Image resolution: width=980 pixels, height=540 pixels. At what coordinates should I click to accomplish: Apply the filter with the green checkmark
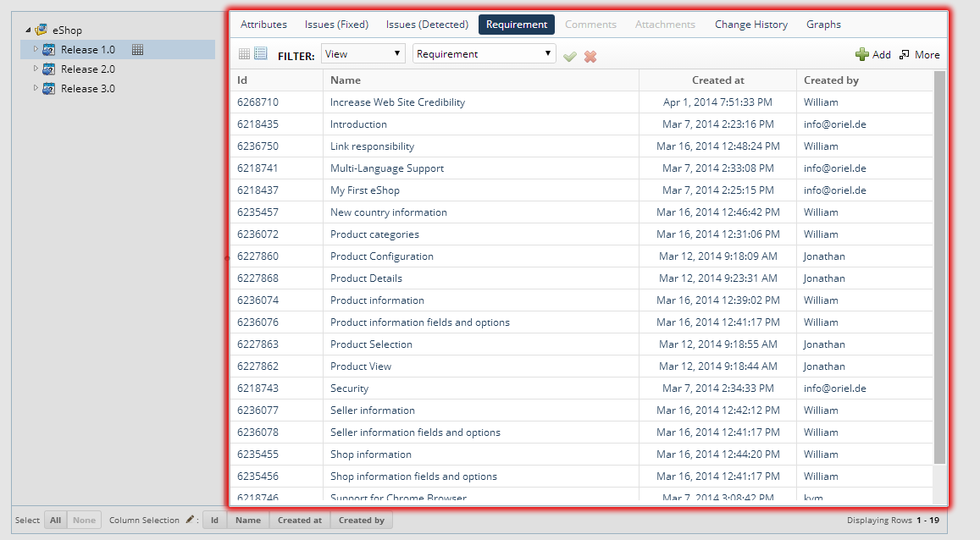coord(570,56)
